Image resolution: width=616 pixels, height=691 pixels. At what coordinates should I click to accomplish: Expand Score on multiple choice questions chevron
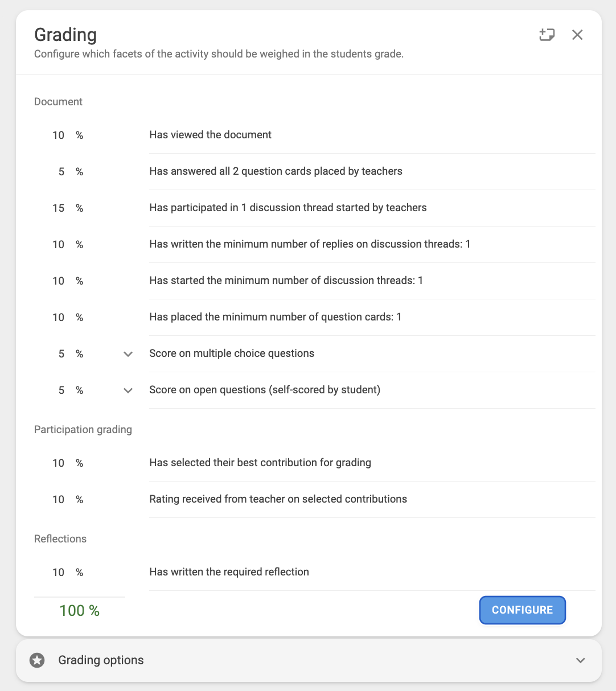pos(128,354)
